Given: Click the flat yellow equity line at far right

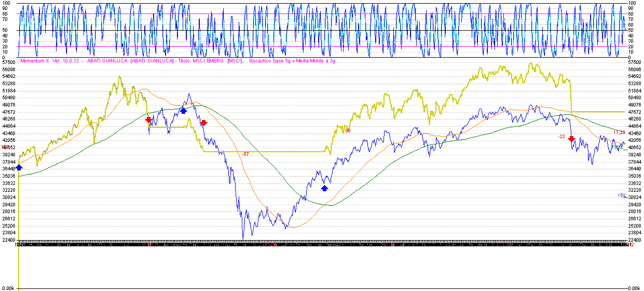Looking at the screenshot, I should tap(597, 112).
